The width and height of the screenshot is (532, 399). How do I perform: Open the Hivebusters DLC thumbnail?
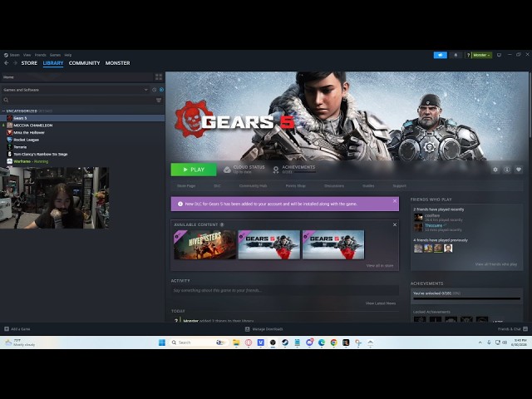pyautogui.click(x=204, y=244)
